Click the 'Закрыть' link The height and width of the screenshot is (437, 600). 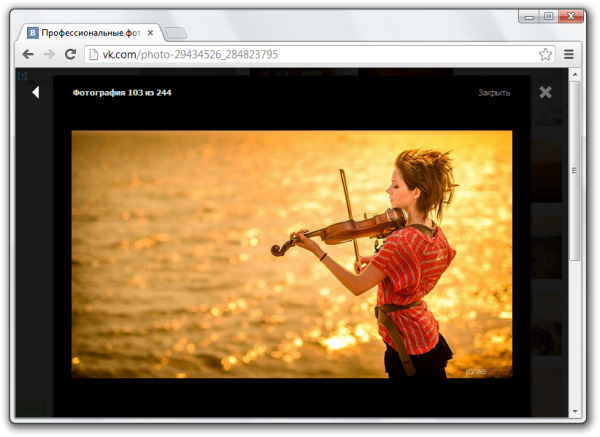494,93
